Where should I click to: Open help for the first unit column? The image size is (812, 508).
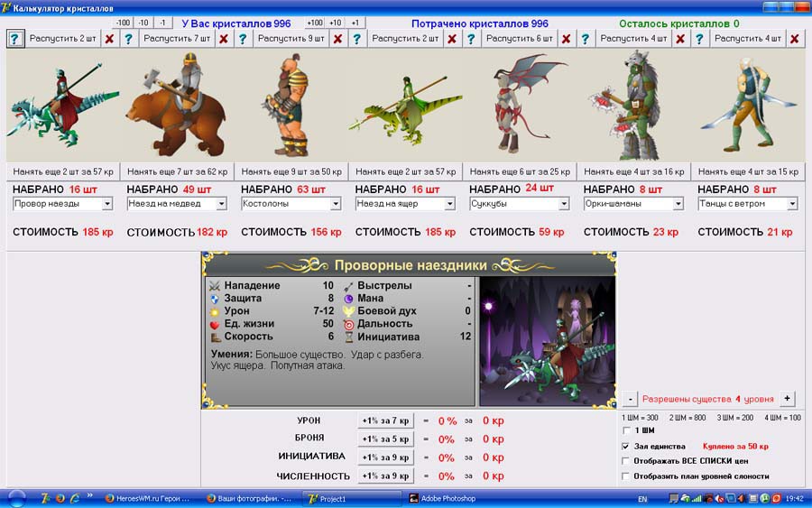tap(15, 39)
